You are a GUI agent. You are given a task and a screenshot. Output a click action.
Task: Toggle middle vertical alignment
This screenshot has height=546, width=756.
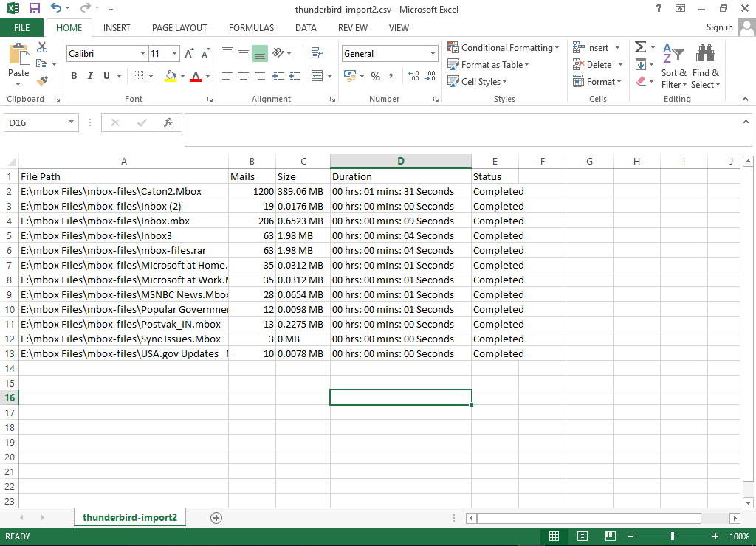[x=244, y=53]
